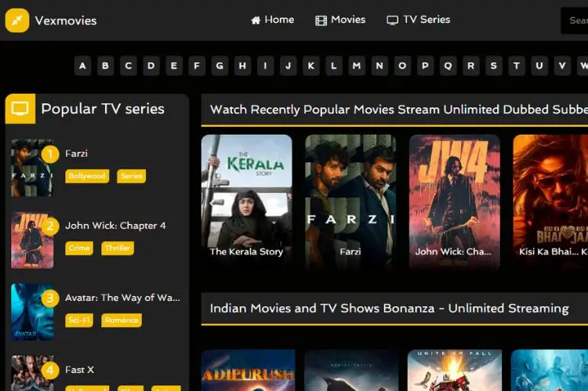
Task: Select letter J in alphabet bar
Action: click(x=289, y=66)
